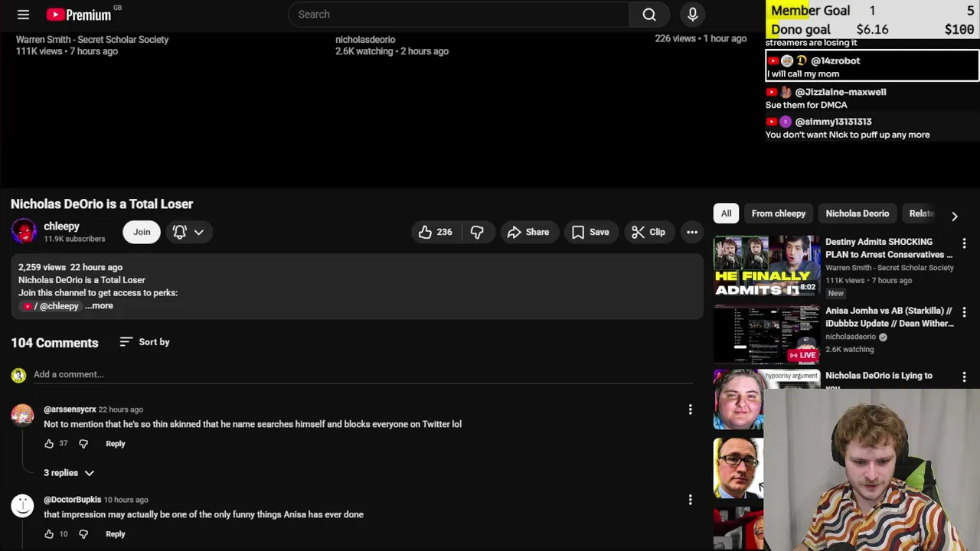This screenshot has width=980, height=551.
Task: Click the '2,259 views 22 hours ago' text
Action: (x=70, y=267)
